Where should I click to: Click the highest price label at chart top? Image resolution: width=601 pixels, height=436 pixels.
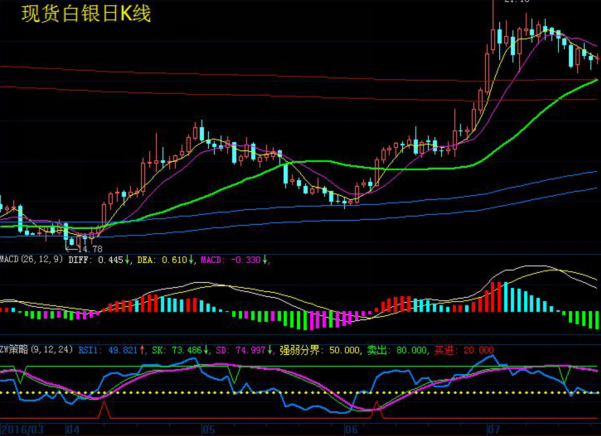pos(517,3)
